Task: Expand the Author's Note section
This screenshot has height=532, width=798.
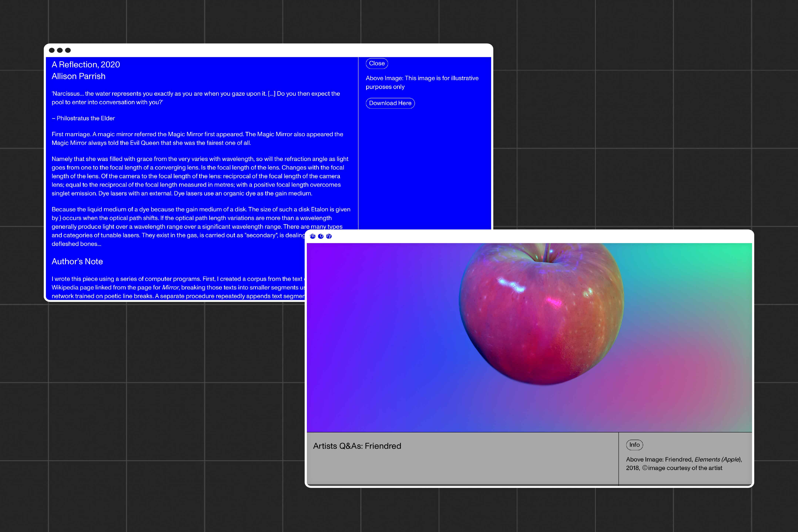Action: (x=77, y=261)
